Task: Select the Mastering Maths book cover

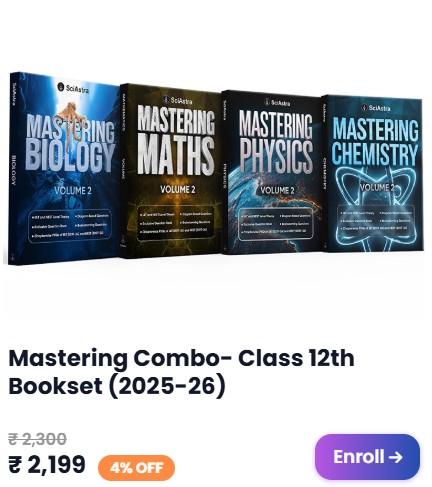Action: pyautogui.click(x=170, y=171)
